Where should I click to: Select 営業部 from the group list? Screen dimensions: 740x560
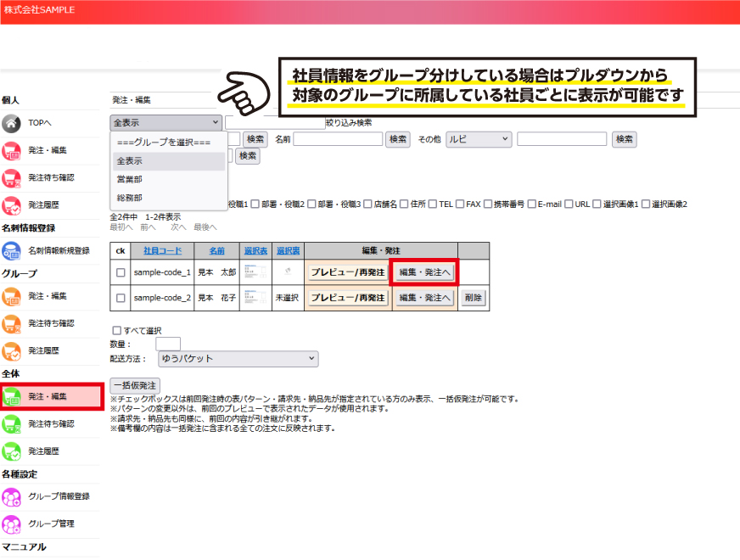coord(130,179)
